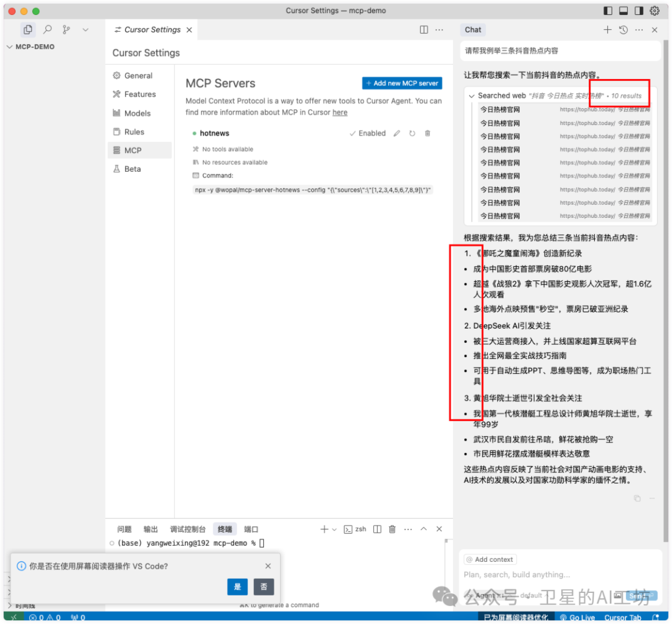Switch to 调试控制台 panel tab

[187, 529]
